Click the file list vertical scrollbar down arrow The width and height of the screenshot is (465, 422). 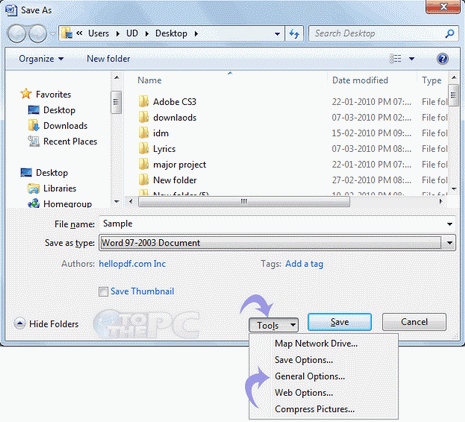click(x=454, y=189)
